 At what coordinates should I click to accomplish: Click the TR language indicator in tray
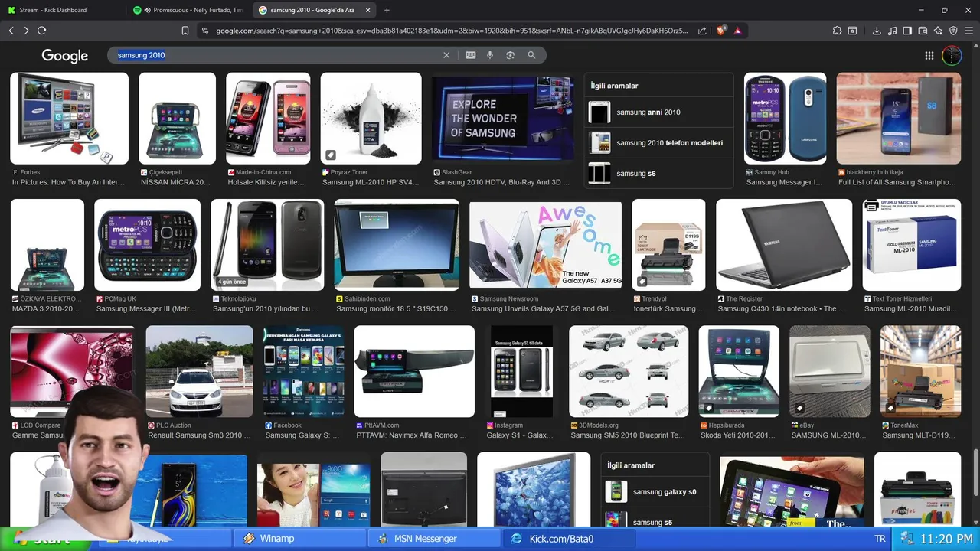[x=880, y=539]
